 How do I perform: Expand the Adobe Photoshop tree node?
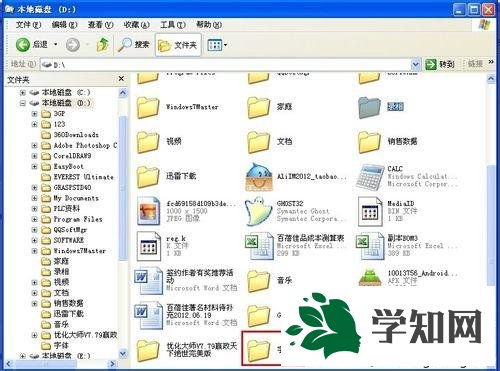coord(34,145)
